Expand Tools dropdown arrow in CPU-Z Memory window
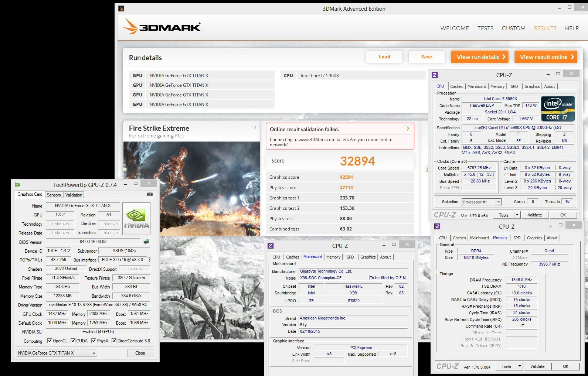The width and height of the screenshot is (588, 376). (x=520, y=366)
